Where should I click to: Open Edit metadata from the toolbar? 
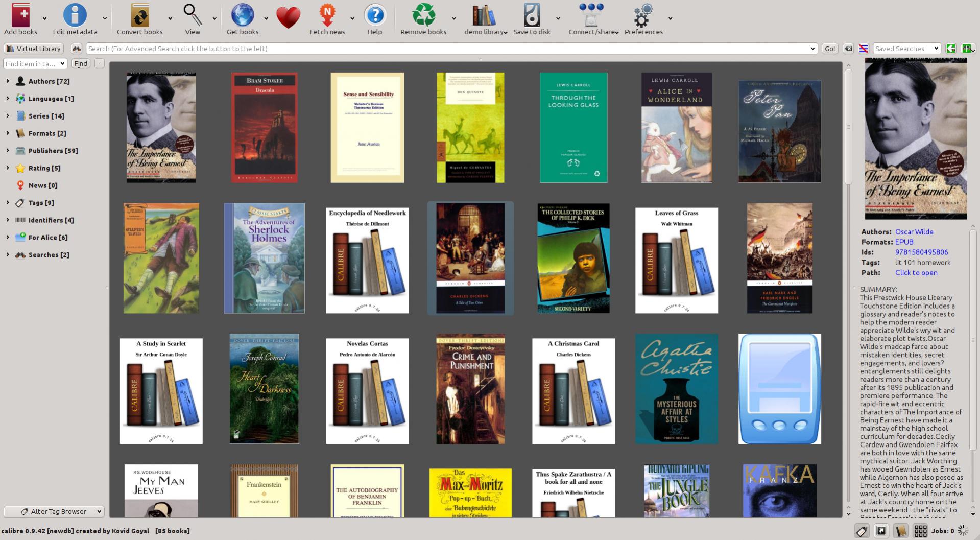[75, 15]
